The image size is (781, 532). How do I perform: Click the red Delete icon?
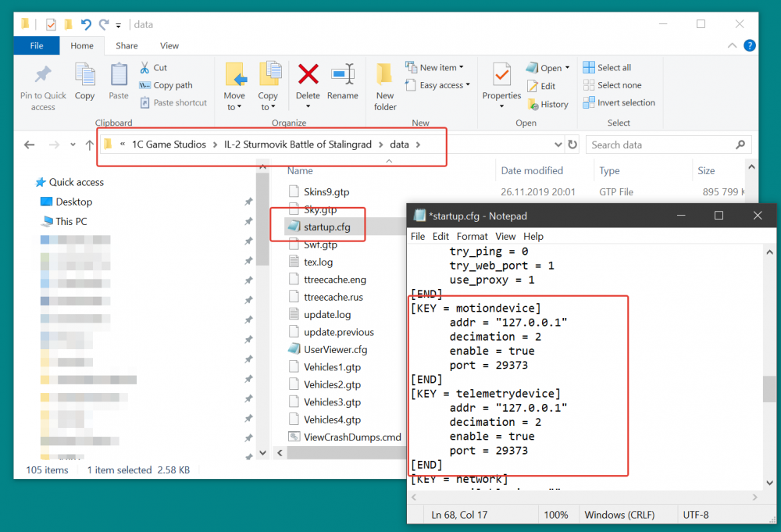coord(308,74)
